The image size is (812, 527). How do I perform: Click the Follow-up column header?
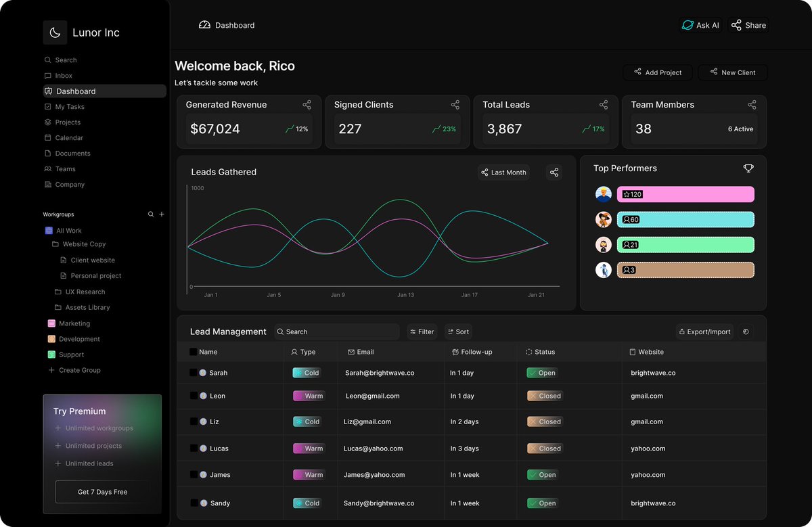[472, 352]
